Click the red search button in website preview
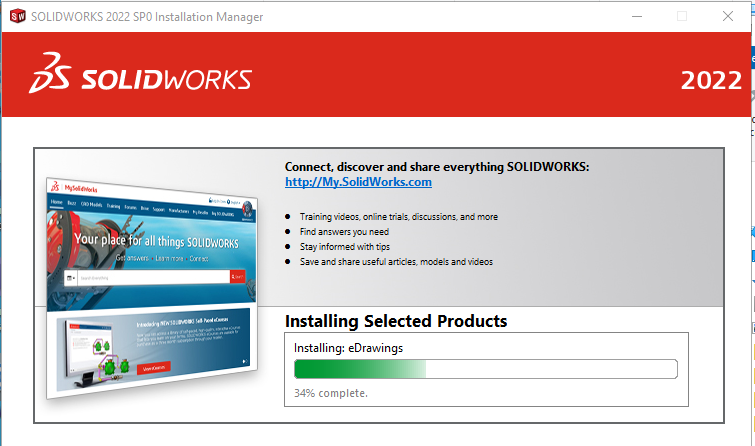 pos(237,276)
